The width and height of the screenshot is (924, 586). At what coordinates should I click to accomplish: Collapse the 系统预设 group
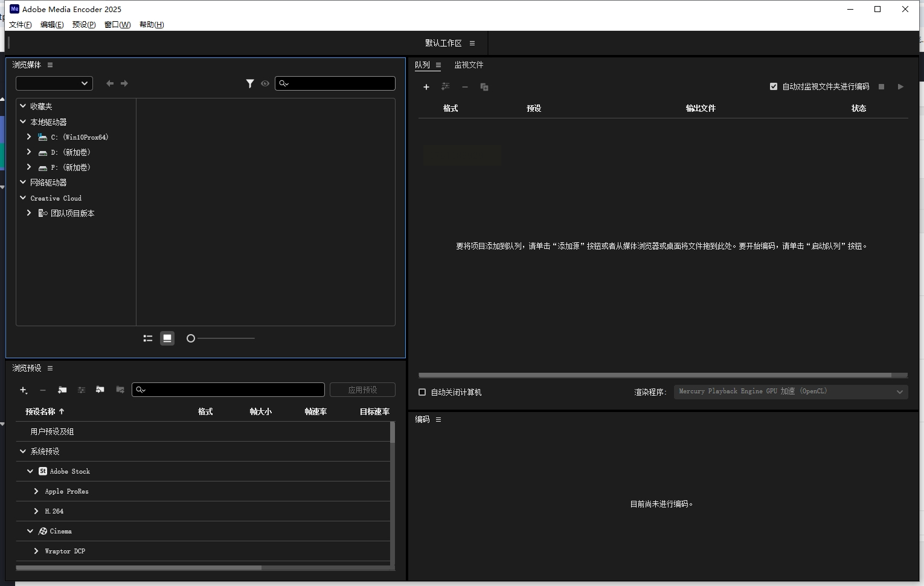23,451
